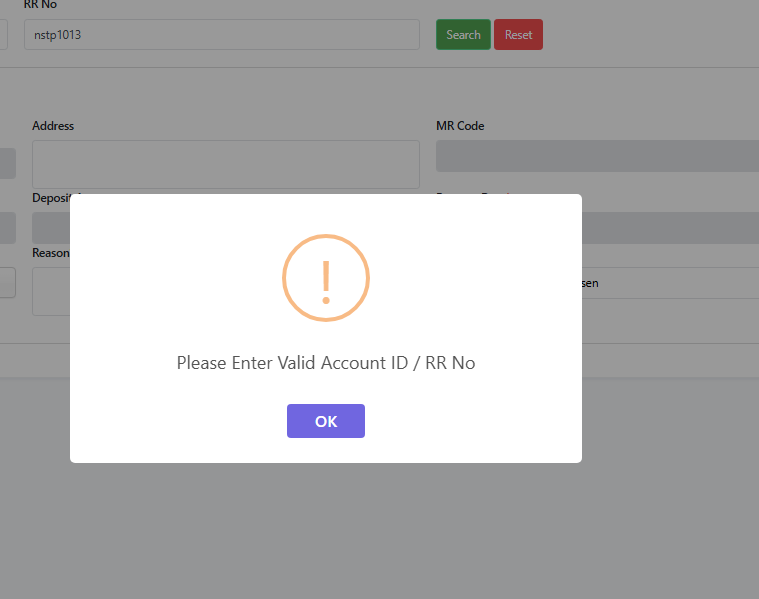Screen dimensions: 759x599
Task: Click the partially hidden Deposit label
Action: click(x=51, y=197)
